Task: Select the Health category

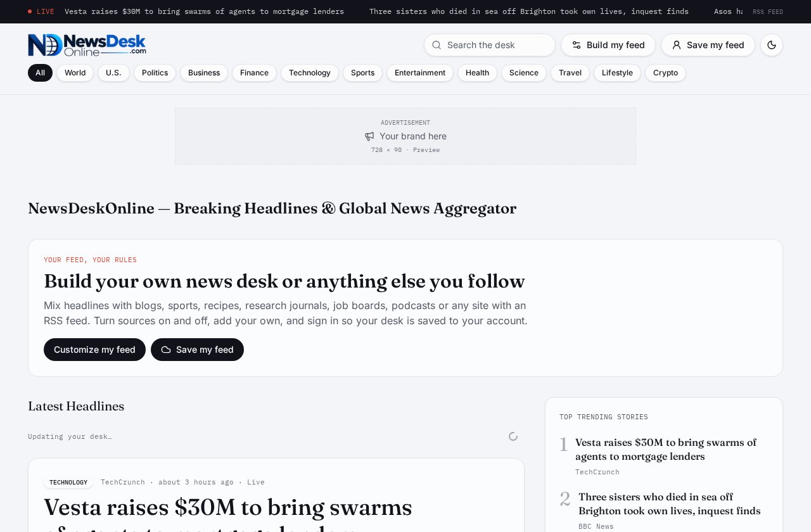Action: pos(477,73)
